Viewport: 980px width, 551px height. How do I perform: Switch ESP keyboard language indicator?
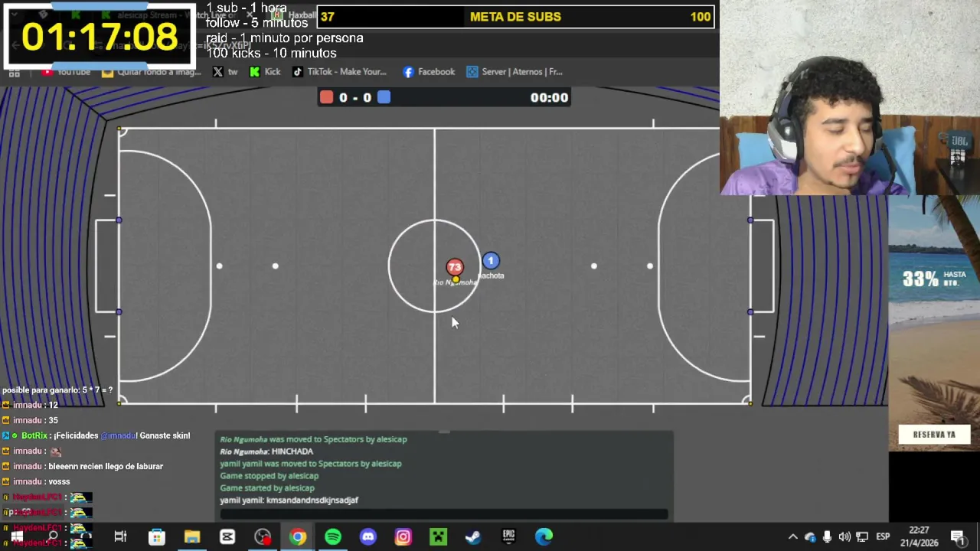click(883, 536)
